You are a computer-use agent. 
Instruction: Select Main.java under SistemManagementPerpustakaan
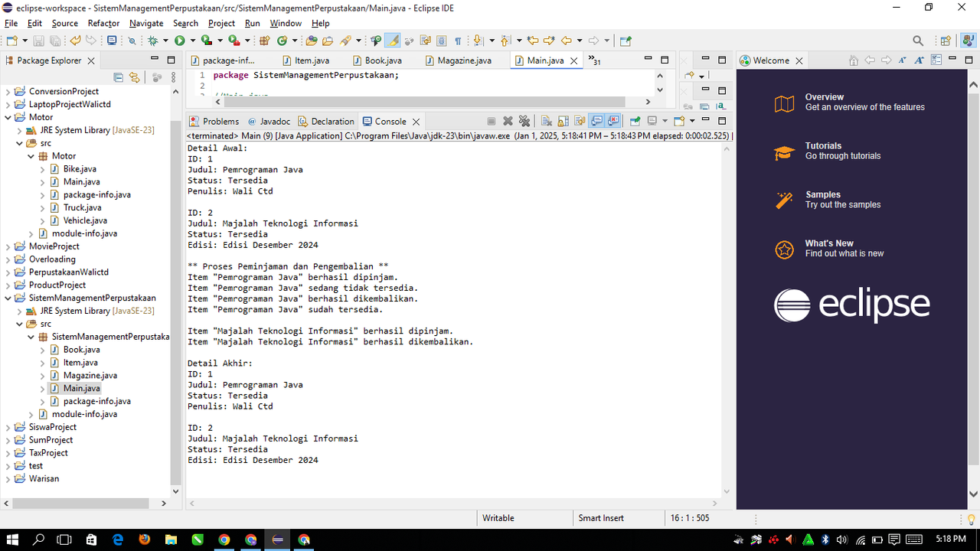tap(82, 388)
